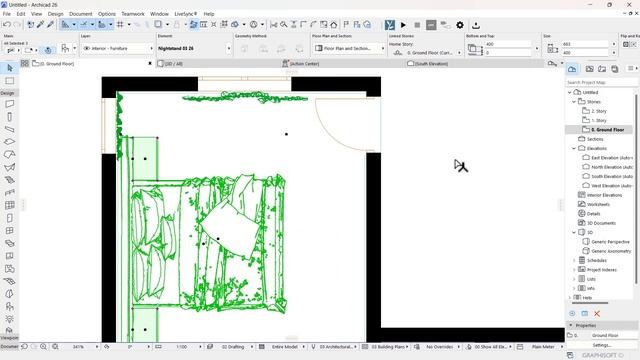Screen dimensions: 640x360
Task: Open the File menu
Action: pyautogui.click(x=7, y=13)
